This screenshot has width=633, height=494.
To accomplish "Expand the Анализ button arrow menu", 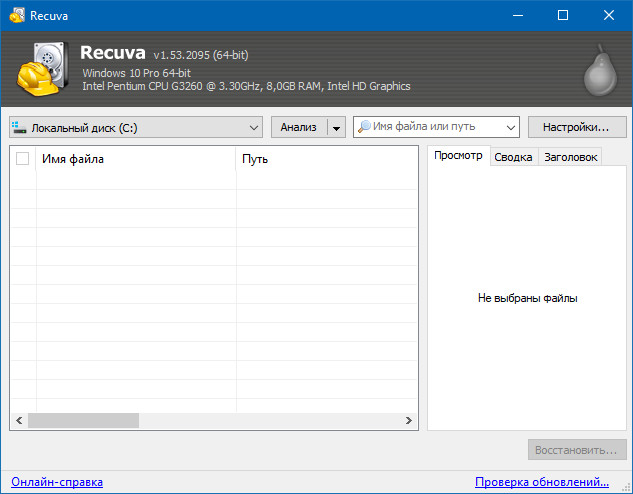I will pos(336,127).
